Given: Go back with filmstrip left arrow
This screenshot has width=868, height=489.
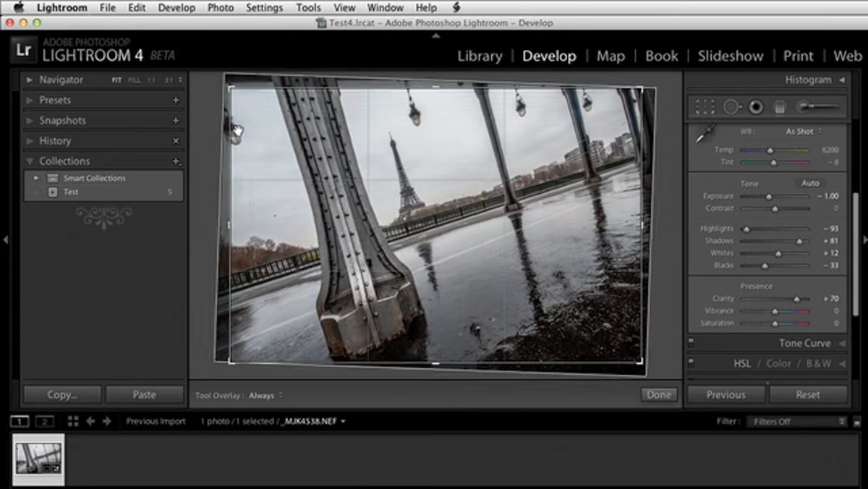Looking at the screenshot, I should 90,421.
